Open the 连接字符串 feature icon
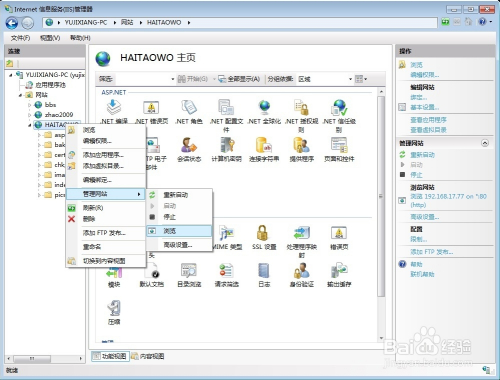Screen dimensions: 500x380 (264, 145)
